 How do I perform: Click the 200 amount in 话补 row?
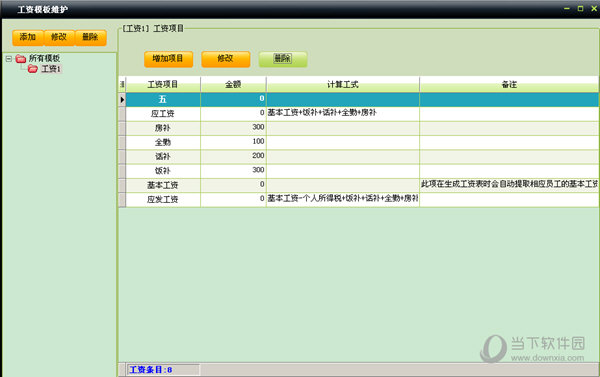pyautogui.click(x=258, y=156)
